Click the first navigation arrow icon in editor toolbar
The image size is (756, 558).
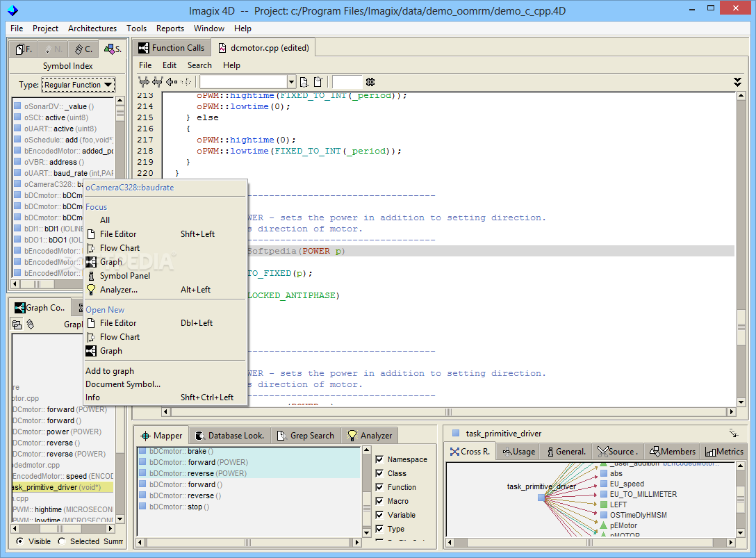click(144, 81)
